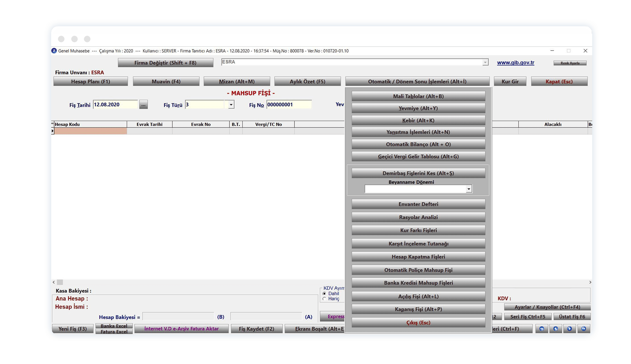Click Üstat Fiş F6 button
The width and height of the screenshot is (631, 364).
[572, 316]
